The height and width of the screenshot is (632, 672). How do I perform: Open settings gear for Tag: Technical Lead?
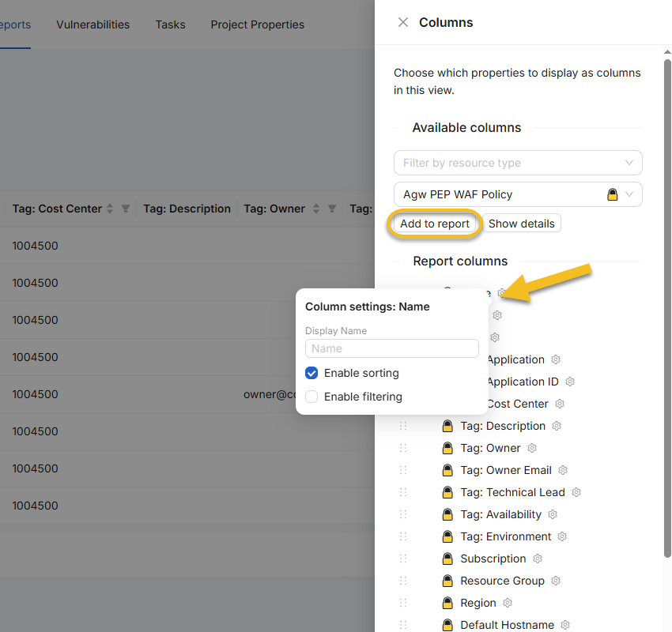tap(576, 492)
